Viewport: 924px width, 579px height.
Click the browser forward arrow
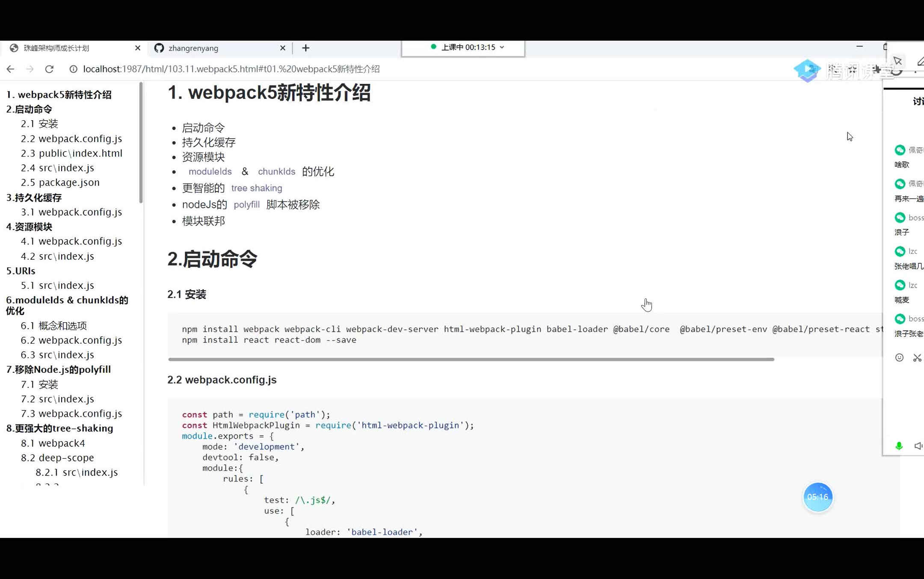[30, 69]
